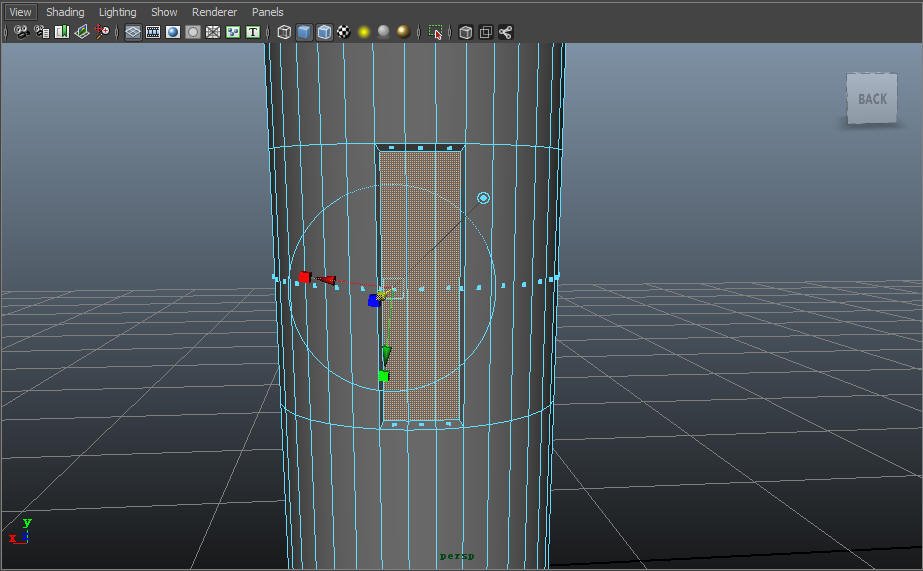This screenshot has width=923, height=571.
Task: Click the BACK face of ViewCube
Action: (x=872, y=98)
